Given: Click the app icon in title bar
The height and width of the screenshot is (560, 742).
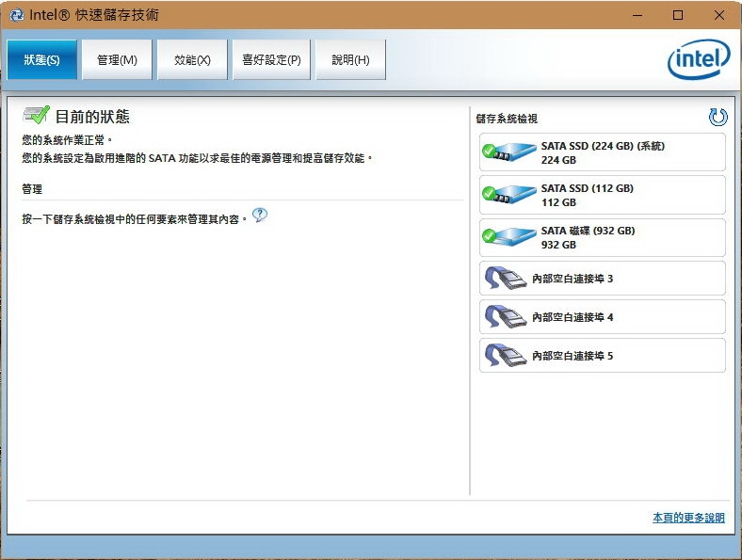Looking at the screenshot, I should pyautogui.click(x=17, y=15).
